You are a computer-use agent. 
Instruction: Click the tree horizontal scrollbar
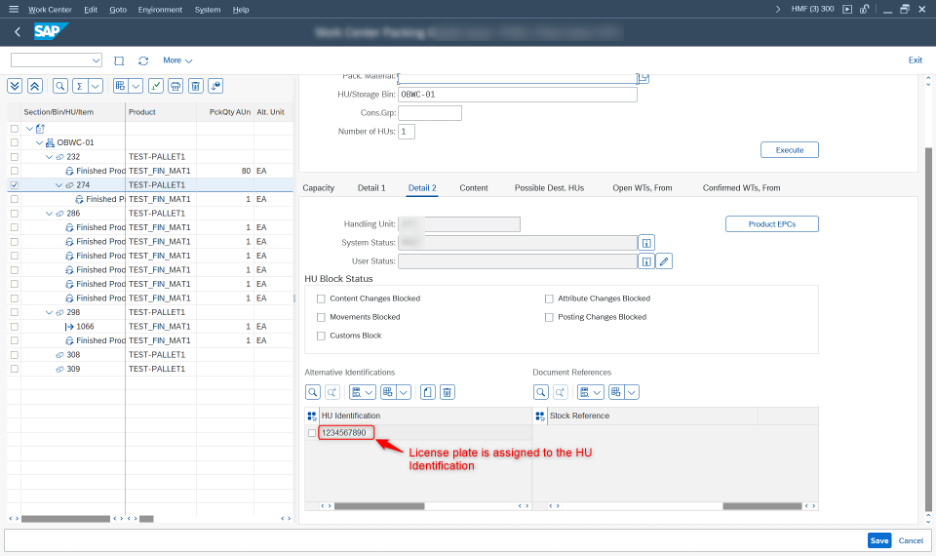(x=66, y=519)
